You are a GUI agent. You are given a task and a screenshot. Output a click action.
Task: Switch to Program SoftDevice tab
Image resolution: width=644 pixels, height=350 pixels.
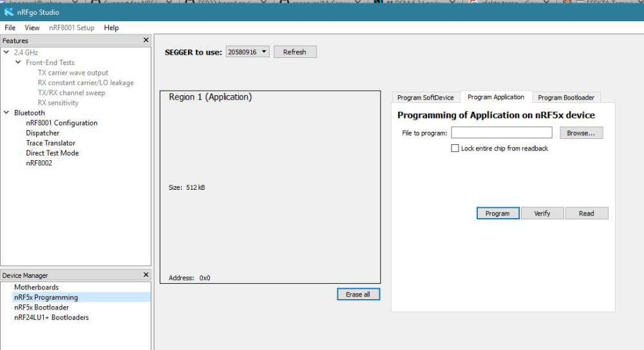(425, 98)
